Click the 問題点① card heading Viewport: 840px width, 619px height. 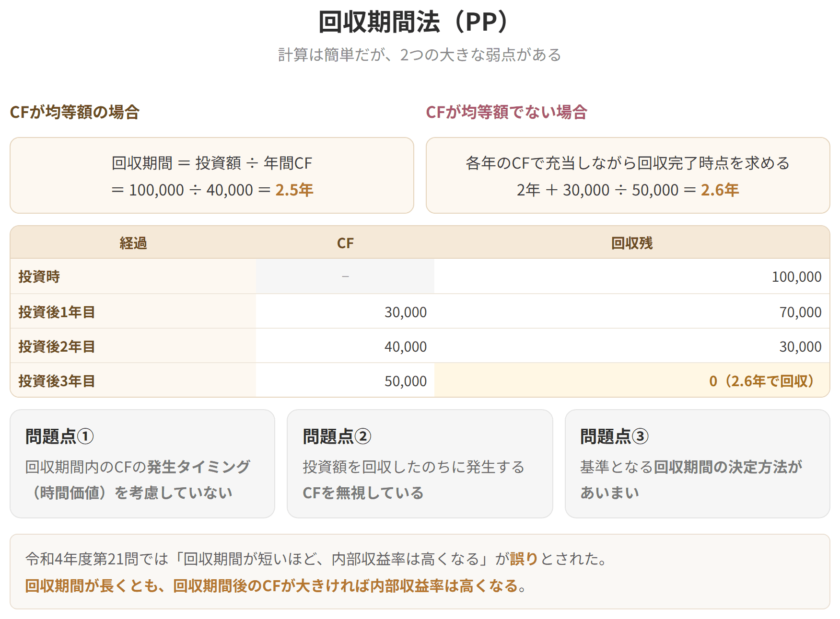click(59, 436)
